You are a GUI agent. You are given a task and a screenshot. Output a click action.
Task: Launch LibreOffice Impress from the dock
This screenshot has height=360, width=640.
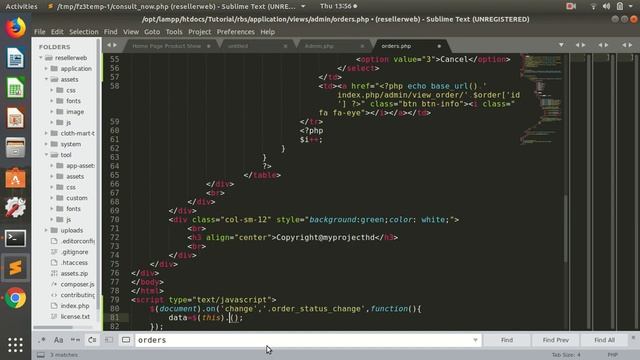16,118
